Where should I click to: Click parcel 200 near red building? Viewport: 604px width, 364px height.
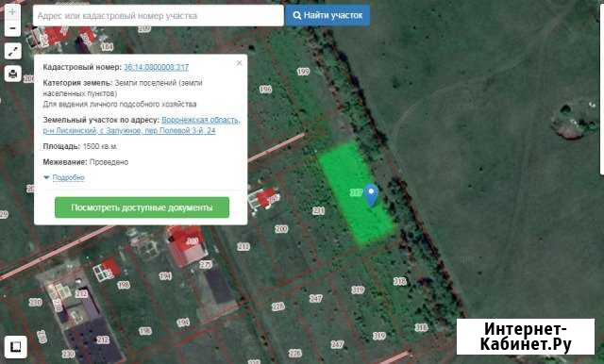pos(281,229)
